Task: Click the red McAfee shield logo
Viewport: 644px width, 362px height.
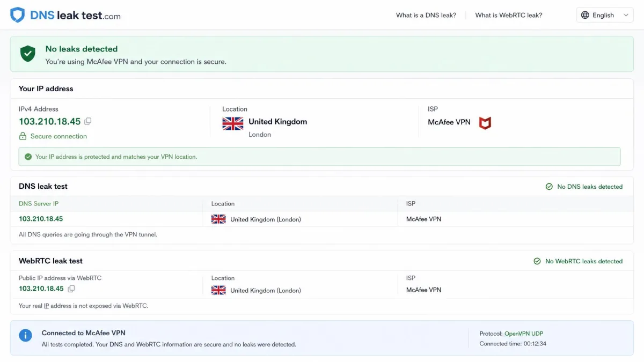Action: click(x=485, y=123)
